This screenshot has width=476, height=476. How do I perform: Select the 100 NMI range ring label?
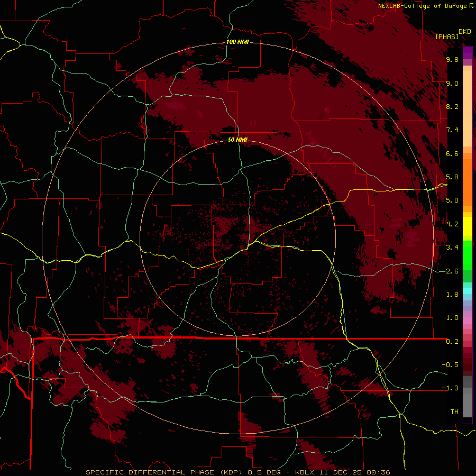point(237,42)
